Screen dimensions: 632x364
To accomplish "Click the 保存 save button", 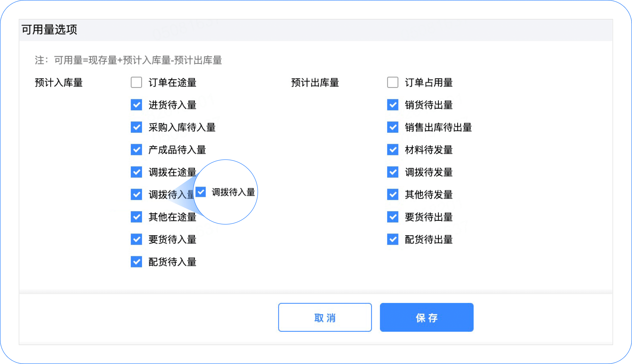I will click(x=427, y=318).
